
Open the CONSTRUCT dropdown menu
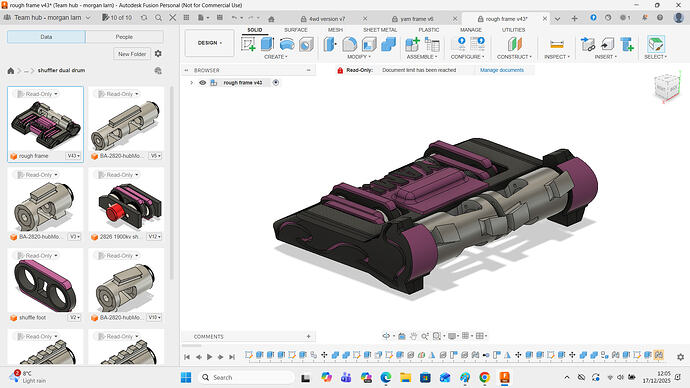click(x=514, y=57)
